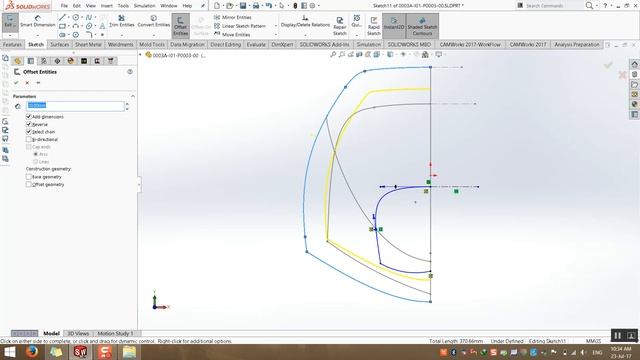This screenshot has height=360, width=640.
Task: Open Move Entities dropdown arrow
Action: pos(276,35)
